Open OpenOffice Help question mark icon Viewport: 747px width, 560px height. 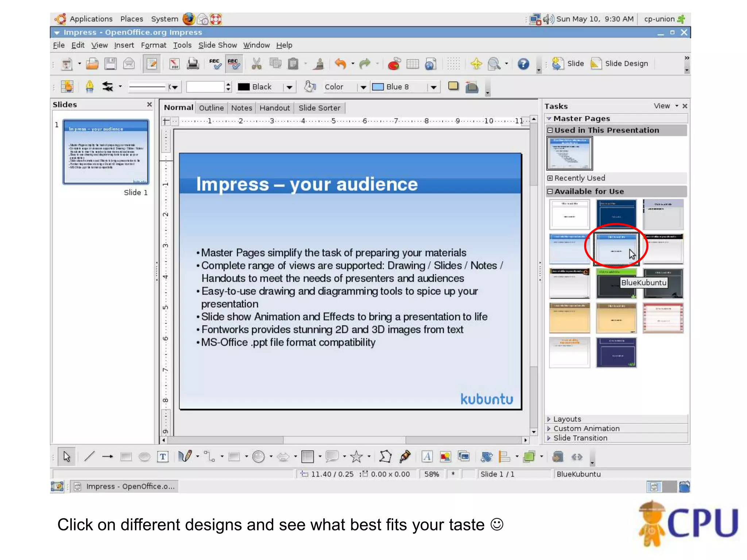[x=523, y=64]
